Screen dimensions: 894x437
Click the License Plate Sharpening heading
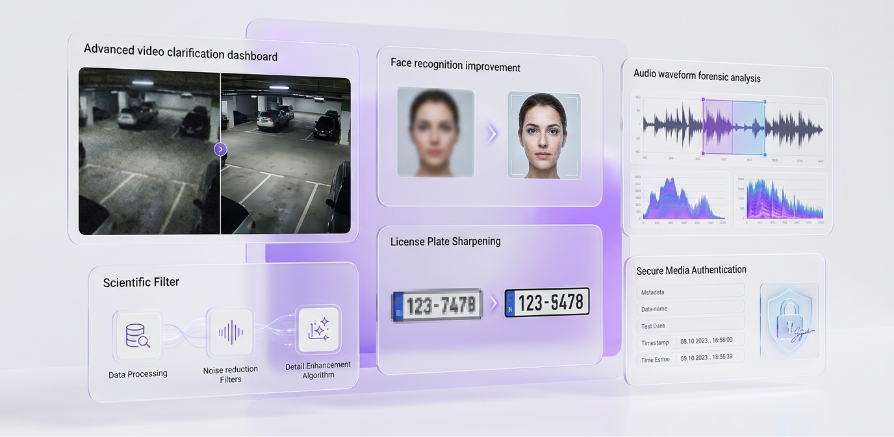(x=445, y=241)
